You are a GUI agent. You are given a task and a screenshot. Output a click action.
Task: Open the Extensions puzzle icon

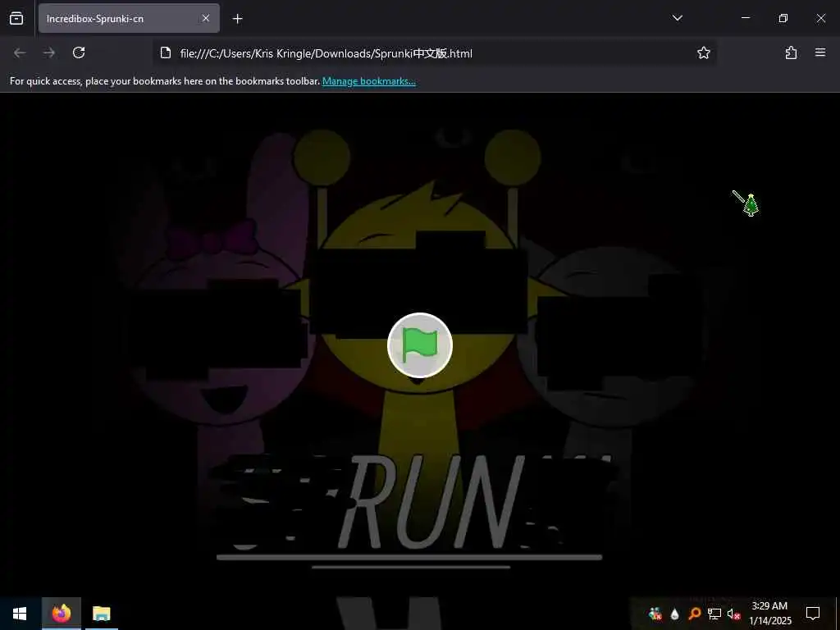tap(791, 52)
